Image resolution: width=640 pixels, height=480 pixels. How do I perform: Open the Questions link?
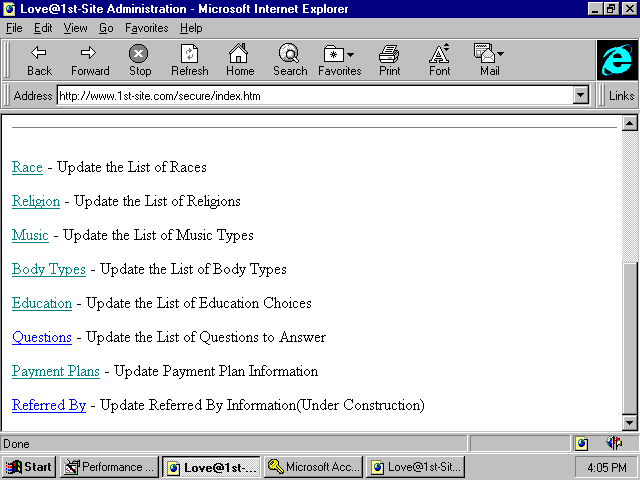click(x=42, y=337)
